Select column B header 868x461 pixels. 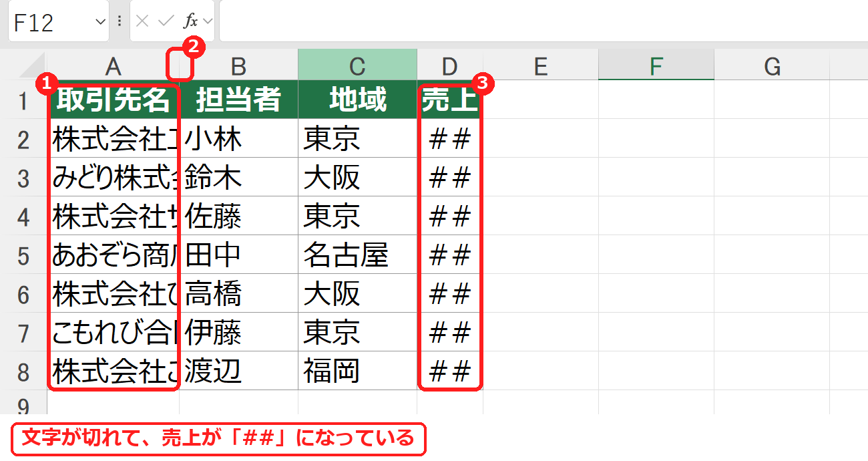coord(238,65)
